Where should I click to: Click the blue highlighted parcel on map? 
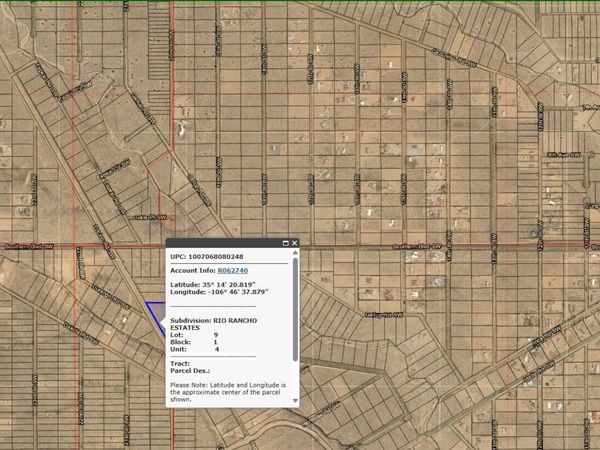tap(157, 314)
